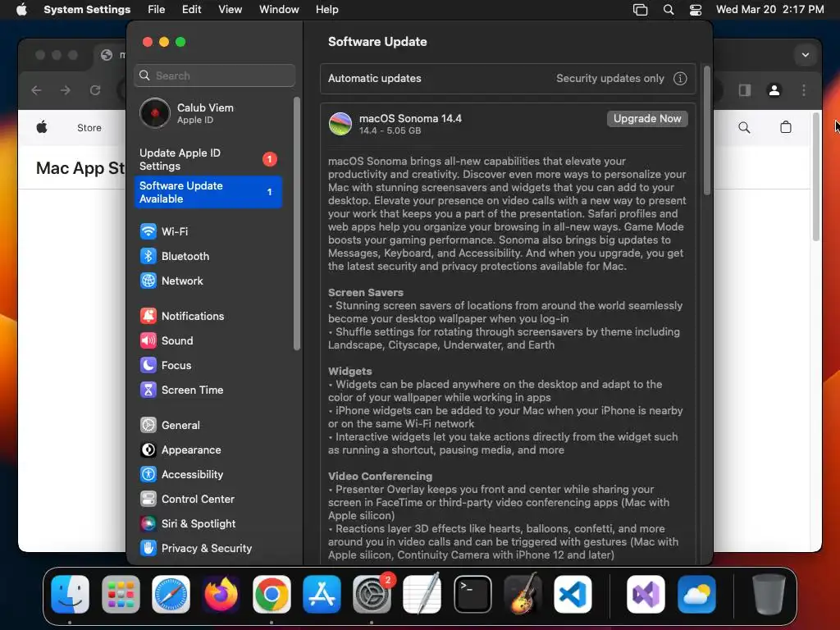The height and width of the screenshot is (630, 840).
Task: Open Firefox from the Dock
Action: click(221, 595)
